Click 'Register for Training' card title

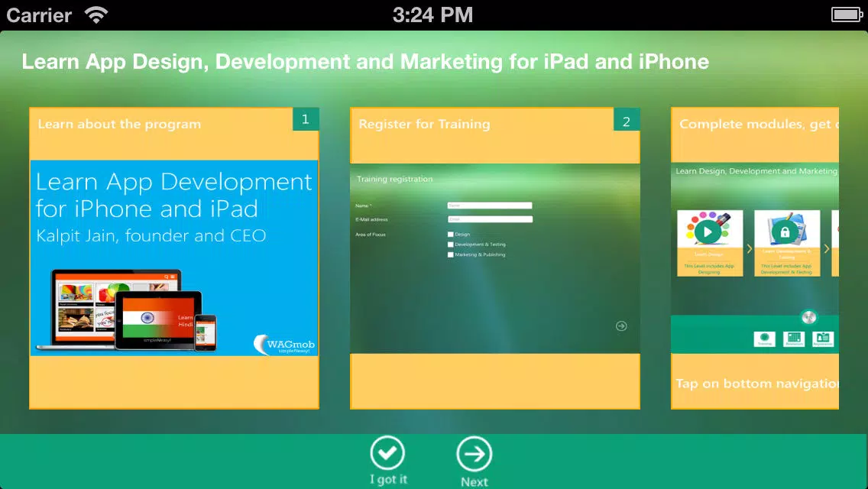(425, 124)
